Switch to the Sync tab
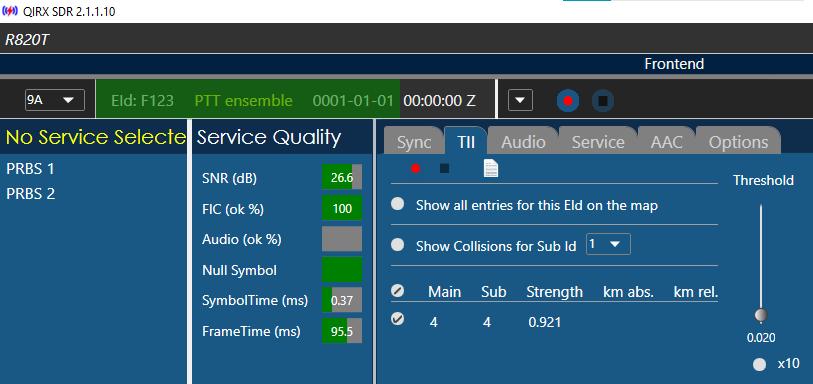813x384 pixels. point(414,142)
